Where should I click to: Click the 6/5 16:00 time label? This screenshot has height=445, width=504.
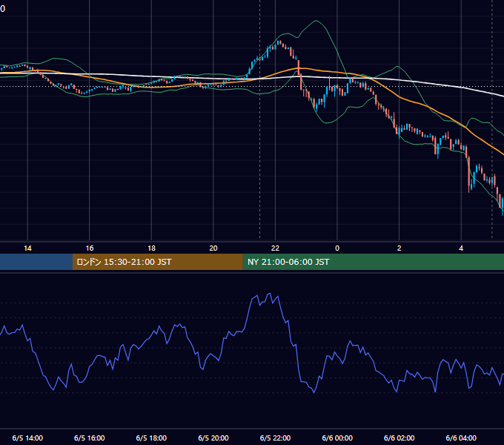(x=90, y=438)
